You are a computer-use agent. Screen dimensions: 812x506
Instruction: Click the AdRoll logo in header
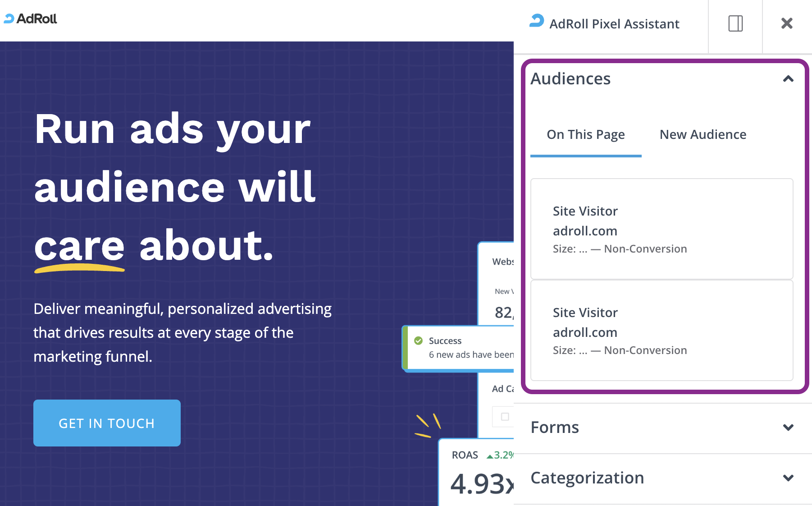(30, 19)
